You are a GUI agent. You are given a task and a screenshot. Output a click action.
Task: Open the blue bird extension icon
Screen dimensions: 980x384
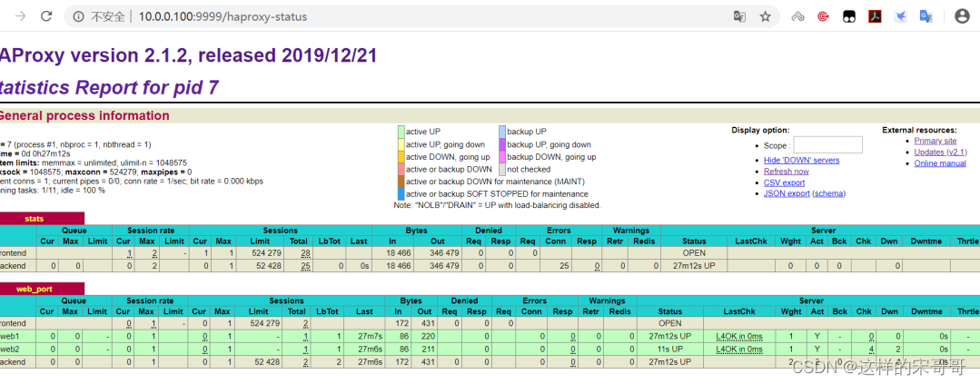click(x=900, y=17)
